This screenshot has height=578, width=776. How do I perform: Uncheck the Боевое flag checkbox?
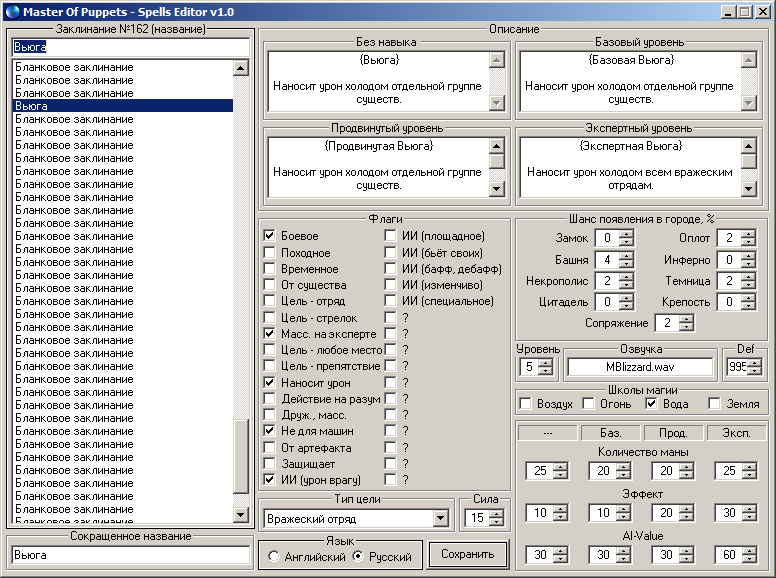tap(269, 236)
